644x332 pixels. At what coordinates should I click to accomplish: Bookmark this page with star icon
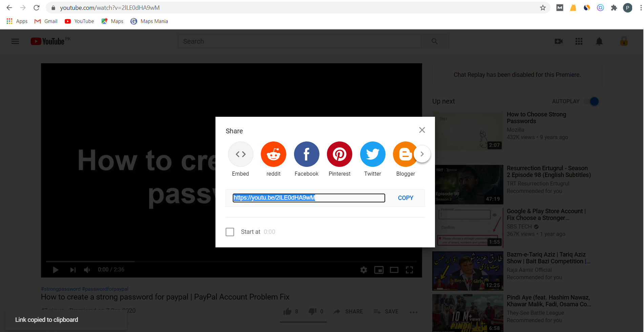[x=543, y=7]
